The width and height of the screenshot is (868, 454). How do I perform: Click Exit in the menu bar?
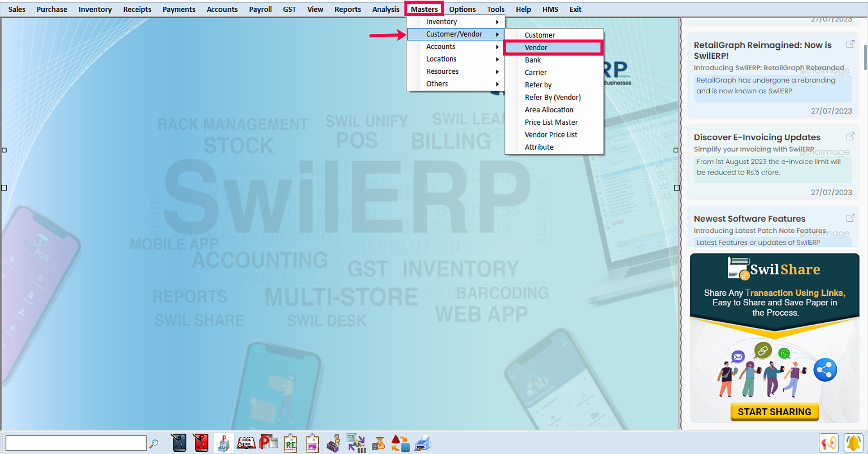point(575,9)
